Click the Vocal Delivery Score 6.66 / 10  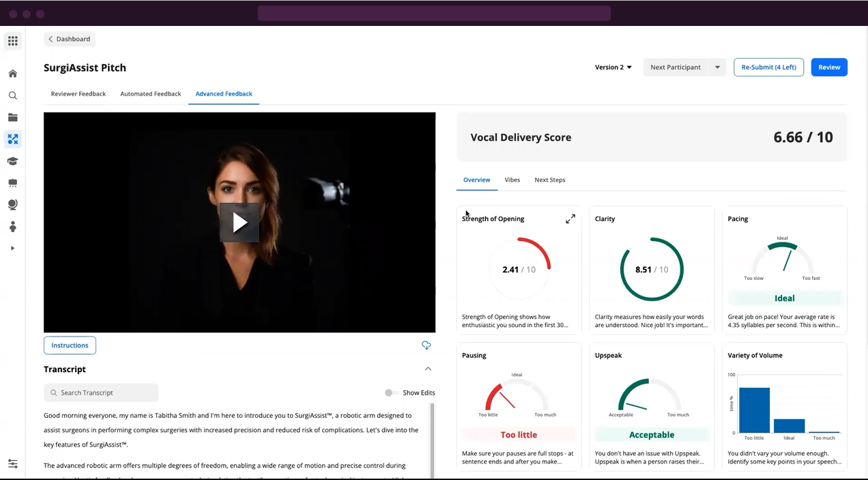[x=803, y=137]
